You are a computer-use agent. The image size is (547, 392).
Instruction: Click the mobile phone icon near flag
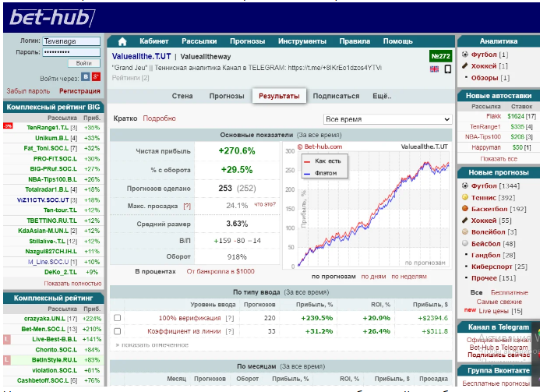447,69
